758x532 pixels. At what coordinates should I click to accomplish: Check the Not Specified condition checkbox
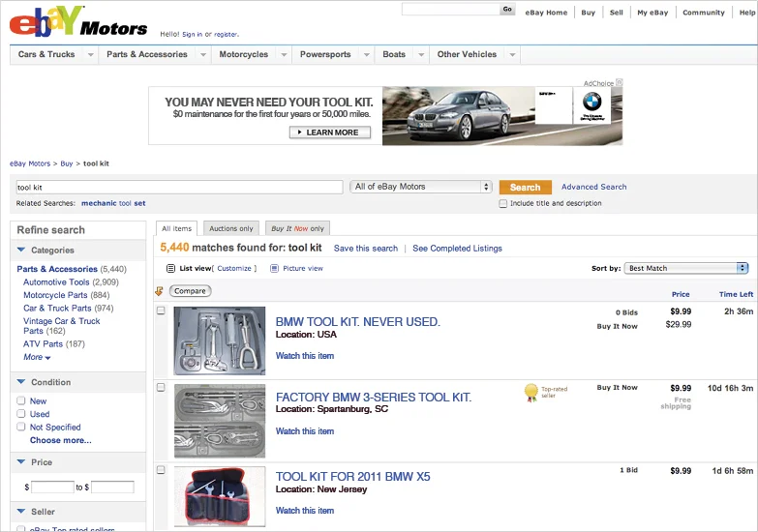click(20, 427)
